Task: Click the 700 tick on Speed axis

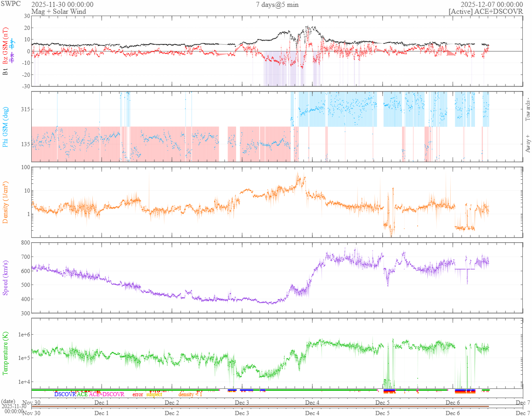Action: click(x=25, y=257)
